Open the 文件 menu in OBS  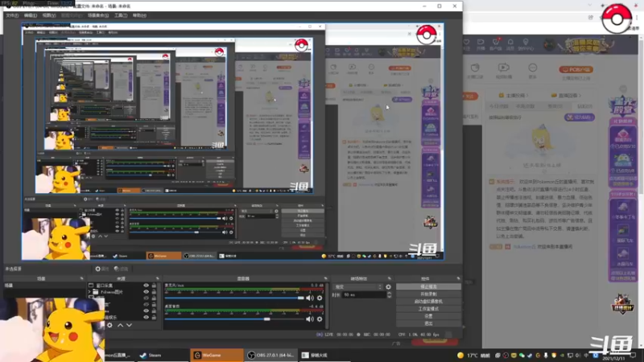[12, 15]
